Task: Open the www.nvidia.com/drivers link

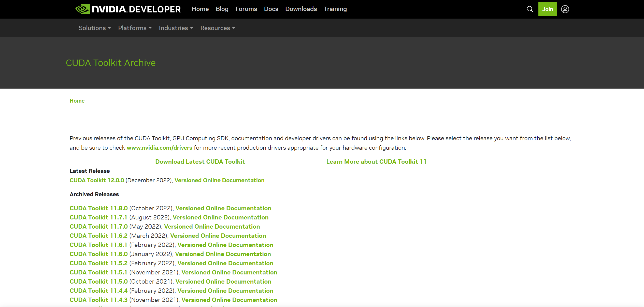Action: click(160, 148)
